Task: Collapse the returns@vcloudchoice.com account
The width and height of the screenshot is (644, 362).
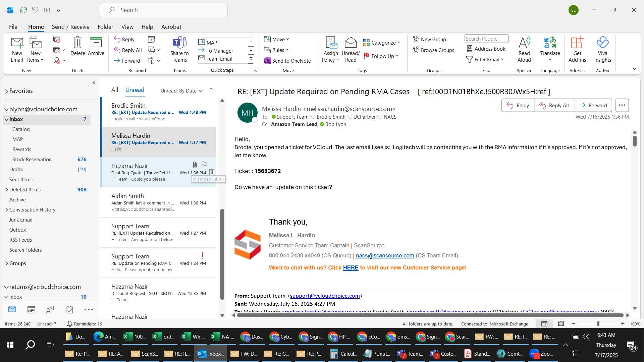Action: [x=6, y=287]
